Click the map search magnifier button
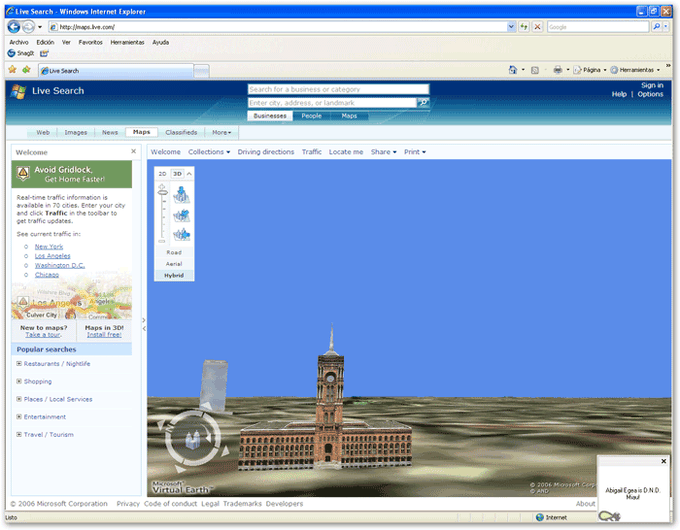The height and width of the screenshot is (530, 680). click(x=423, y=103)
